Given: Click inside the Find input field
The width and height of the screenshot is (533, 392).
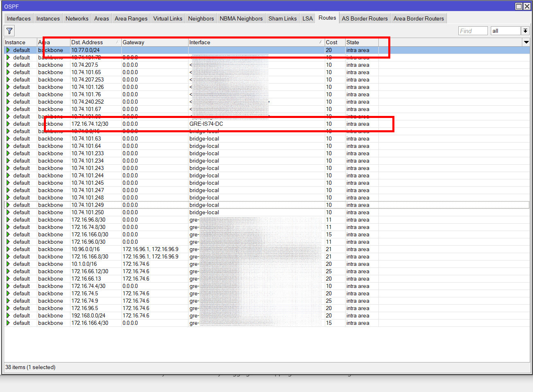Looking at the screenshot, I should pyautogui.click(x=473, y=30).
